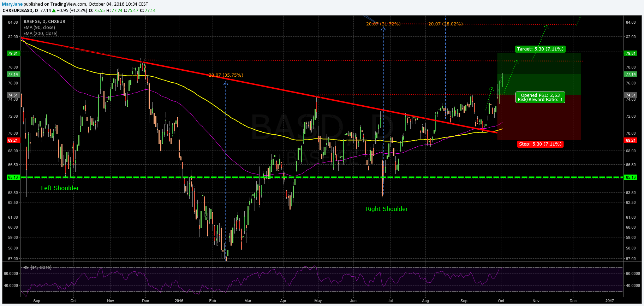The width and height of the screenshot is (644, 306).
Task: Click the CHXEUR:BASD, D symbol header
Action: [20, 11]
